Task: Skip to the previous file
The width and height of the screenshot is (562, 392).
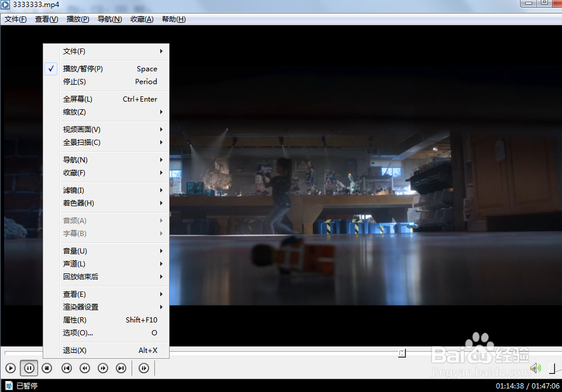Action: pos(67,368)
